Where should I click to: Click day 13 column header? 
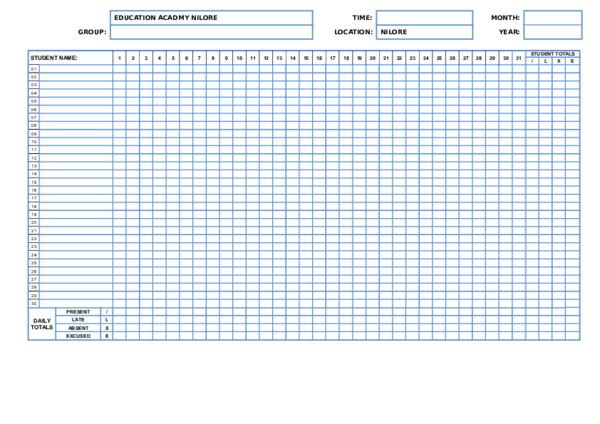[279, 58]
